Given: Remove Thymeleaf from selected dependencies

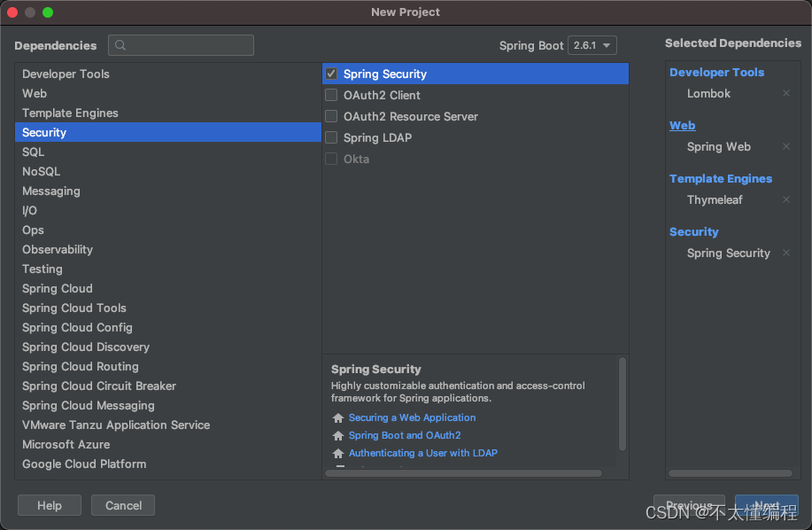Looking at the screenshot, I should pyautogui.click(x=786, y=199).
